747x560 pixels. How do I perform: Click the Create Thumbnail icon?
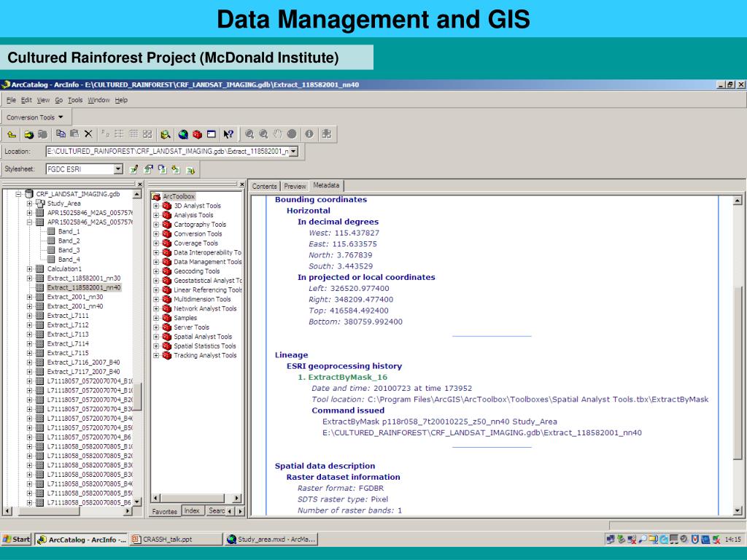coord(326,134)
